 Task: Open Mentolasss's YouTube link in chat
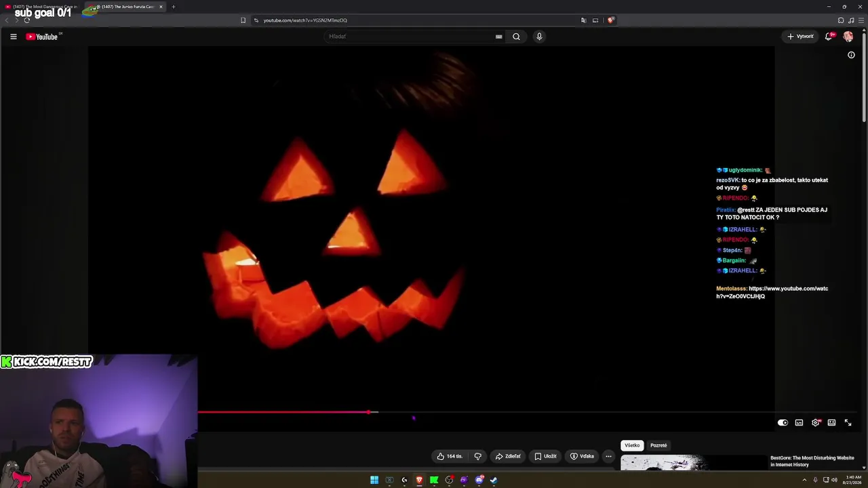[x=772, y=292]
